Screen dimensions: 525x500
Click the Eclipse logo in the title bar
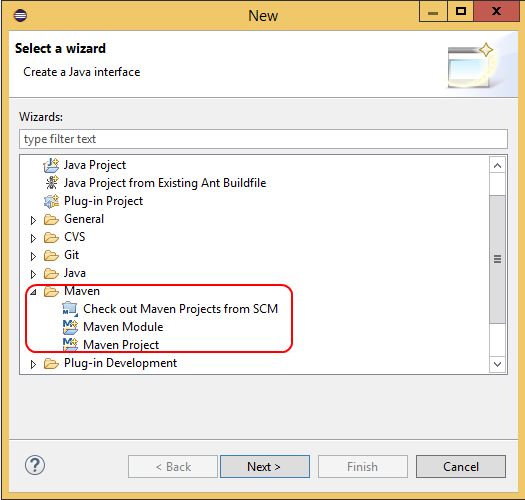tap(20, 15)
